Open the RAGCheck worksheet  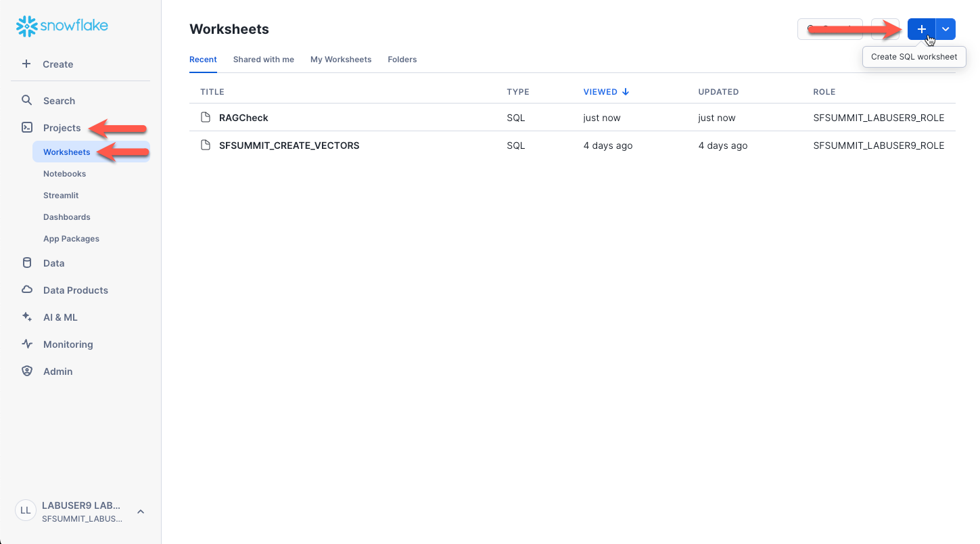tap(243, 118)
